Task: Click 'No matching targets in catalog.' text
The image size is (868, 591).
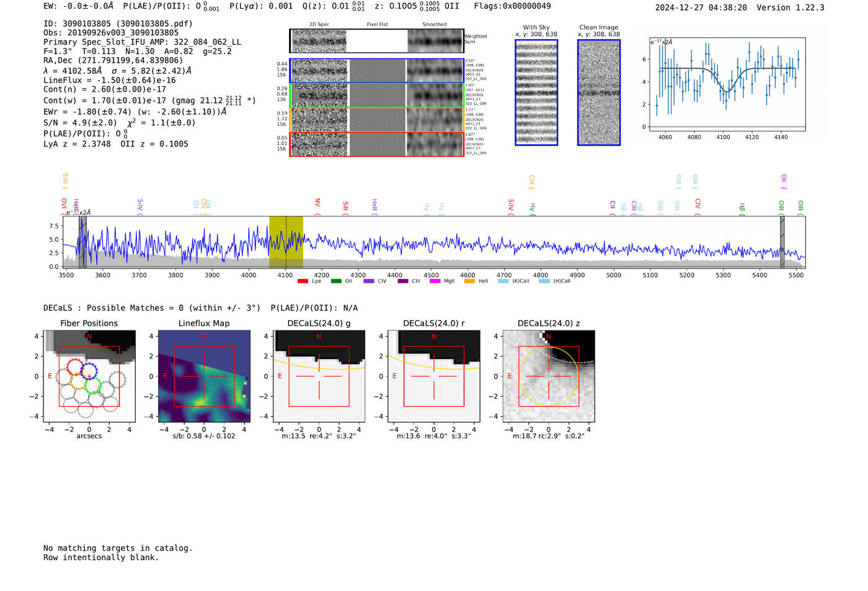Action: click(118, 548)
